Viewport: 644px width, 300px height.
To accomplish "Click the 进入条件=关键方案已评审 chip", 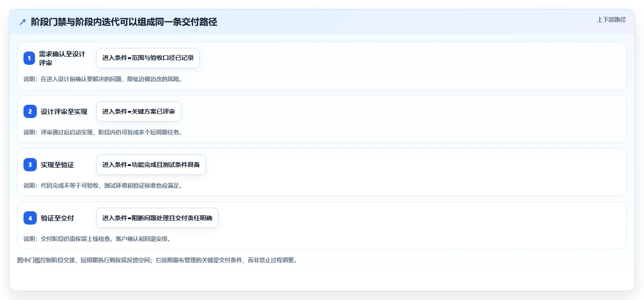I will (139, 111).
